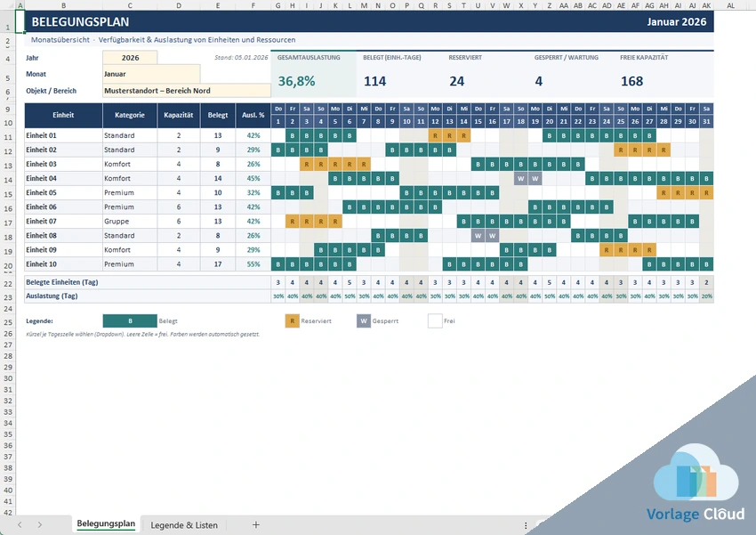This screenshot has height=535, width=756.
Task: Click the gray Gesperrt legend swatch
Action: 364,320
